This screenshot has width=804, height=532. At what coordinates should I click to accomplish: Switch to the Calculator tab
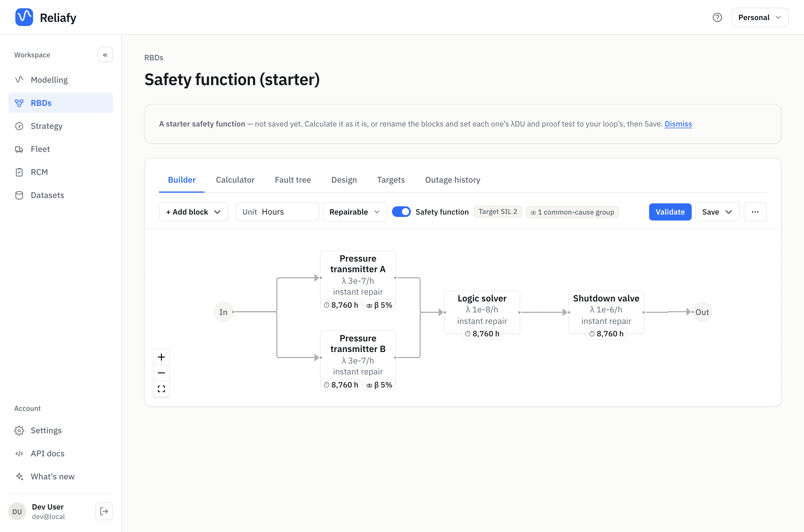(235, 180)
